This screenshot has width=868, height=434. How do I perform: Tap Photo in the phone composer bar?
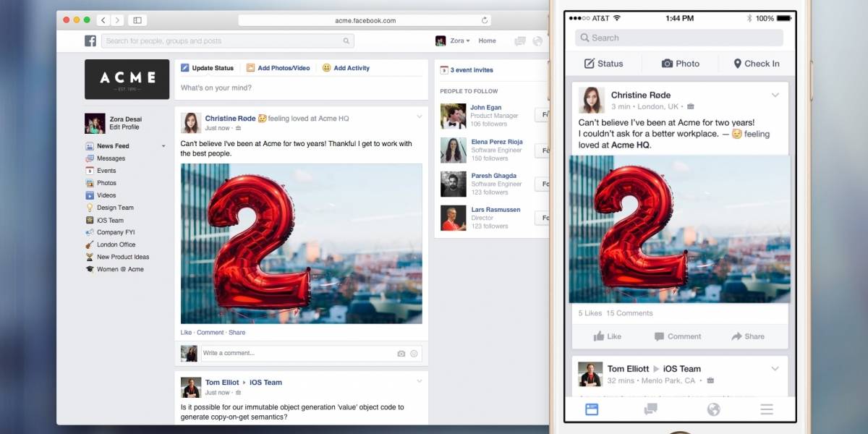click(x=681, y=64)
